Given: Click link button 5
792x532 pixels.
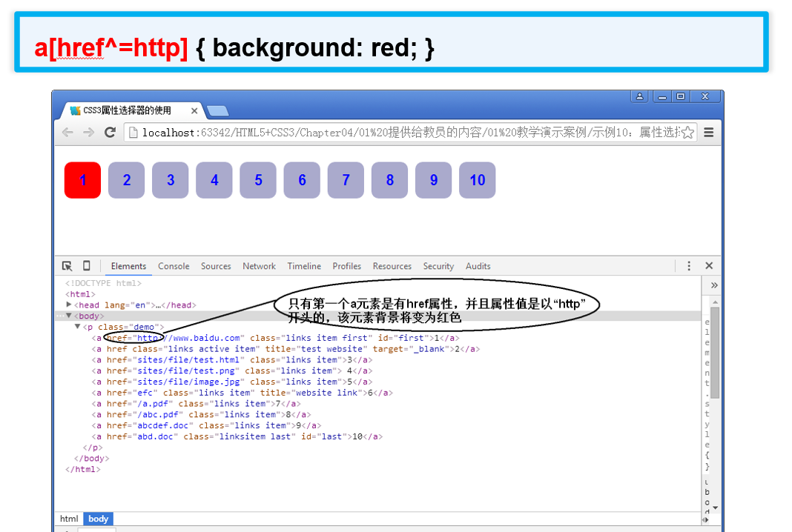Looking at the screenshot, I should point(258,180).
